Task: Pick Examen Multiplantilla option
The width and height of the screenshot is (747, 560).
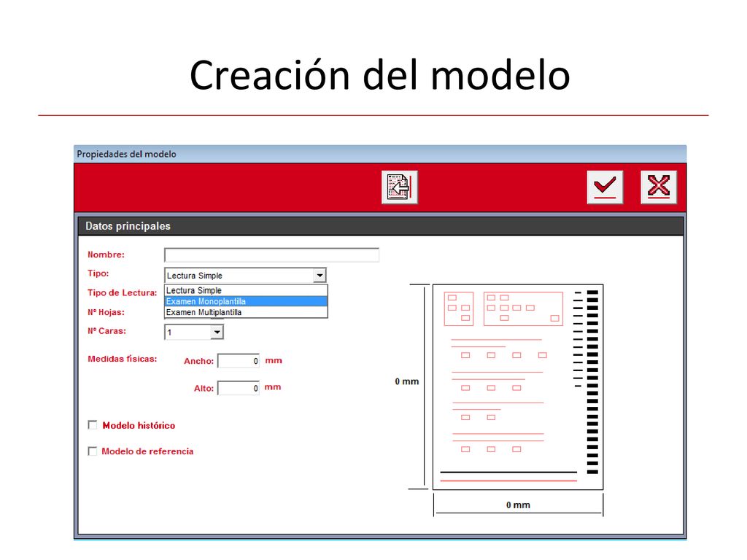Action: pos(246,312)
